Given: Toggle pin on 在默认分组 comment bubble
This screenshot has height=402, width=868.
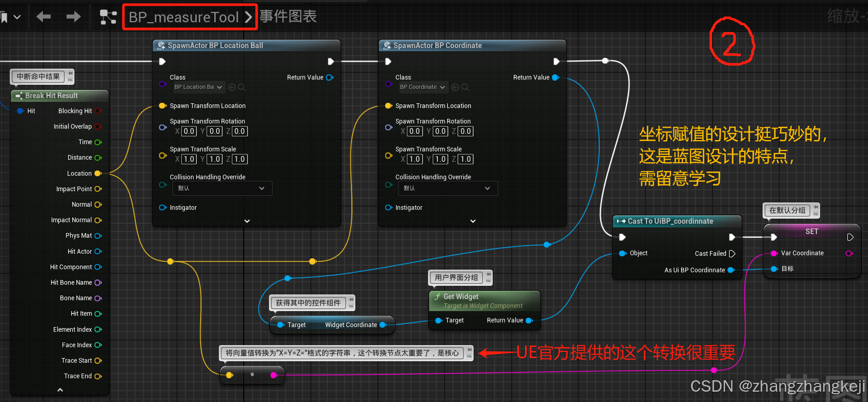Looking at the screenshot, I should [x=815, y=208].
